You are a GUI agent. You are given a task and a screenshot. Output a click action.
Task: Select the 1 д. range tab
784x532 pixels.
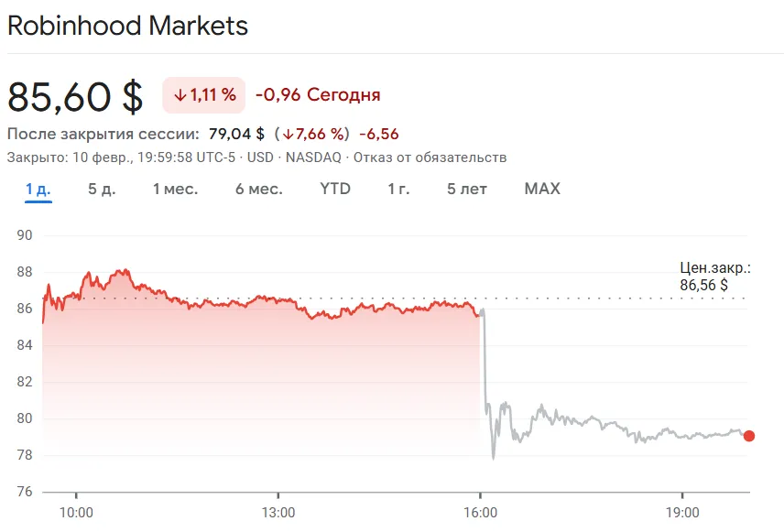click(x=38, y=189)
